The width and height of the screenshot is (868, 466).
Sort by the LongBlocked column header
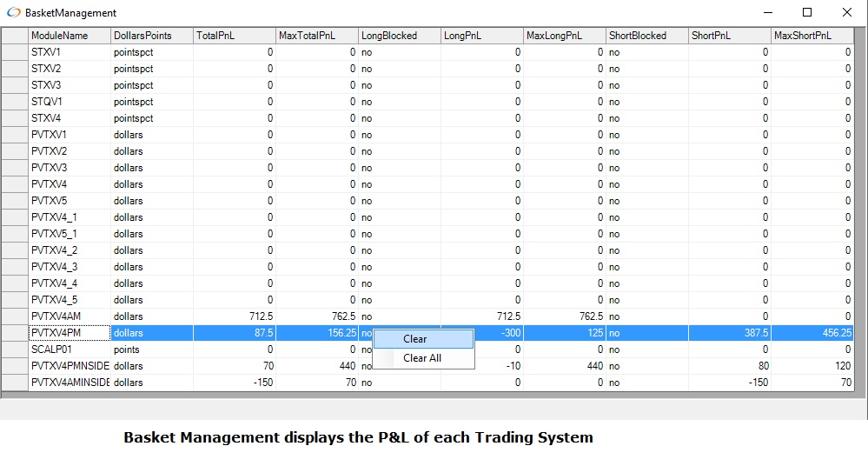(399, 36)
